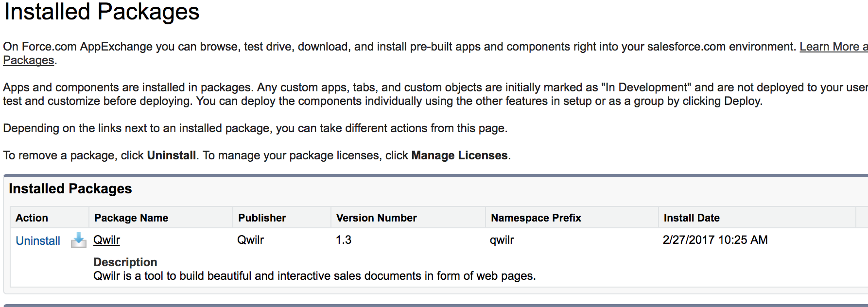Select the Qwilr description sentence
Image resolution: width=868 pixels, height=307 pixels.
click(314, 276)
